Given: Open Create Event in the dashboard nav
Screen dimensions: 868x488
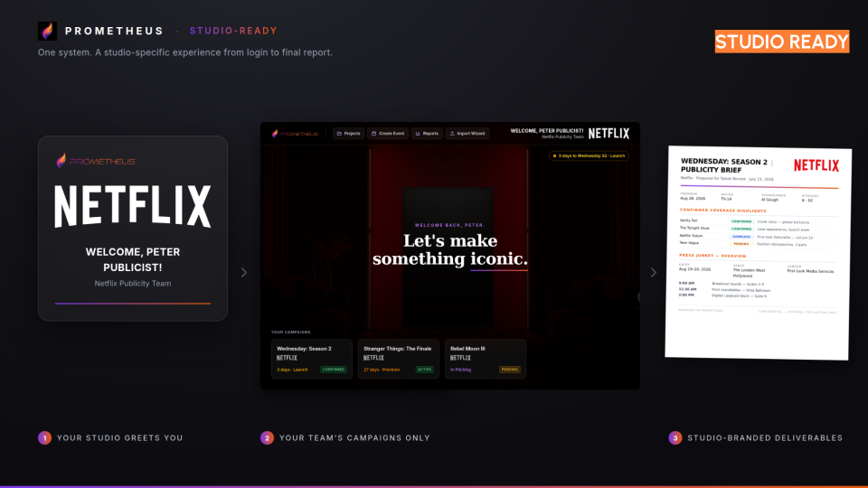Looking at the screenshot, I should (x=388, y=134).
